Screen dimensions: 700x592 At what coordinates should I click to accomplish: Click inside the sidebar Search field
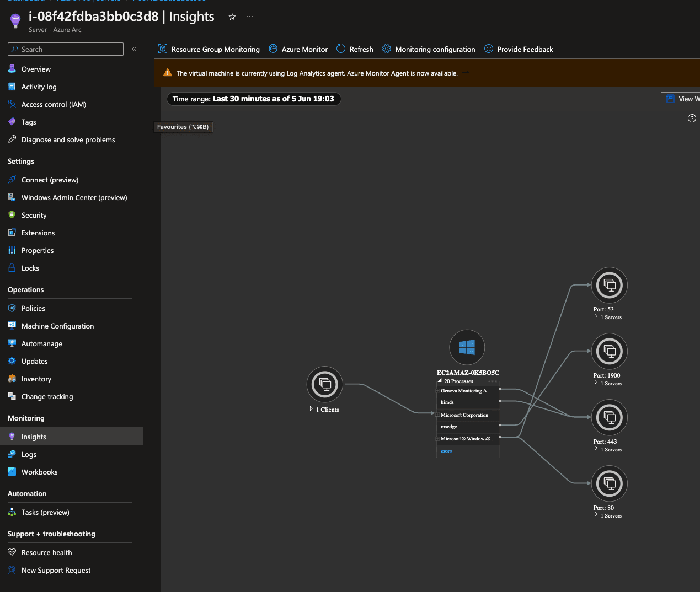click(65, 49)
